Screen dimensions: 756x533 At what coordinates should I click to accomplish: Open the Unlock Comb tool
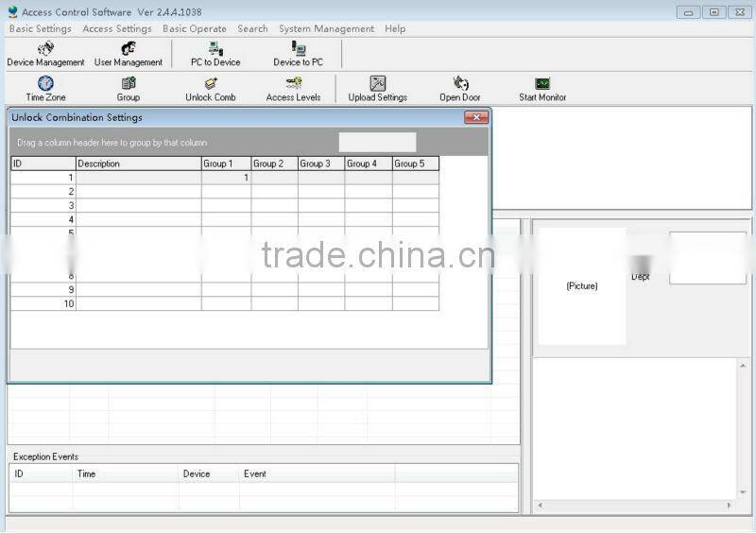(211, 89)
